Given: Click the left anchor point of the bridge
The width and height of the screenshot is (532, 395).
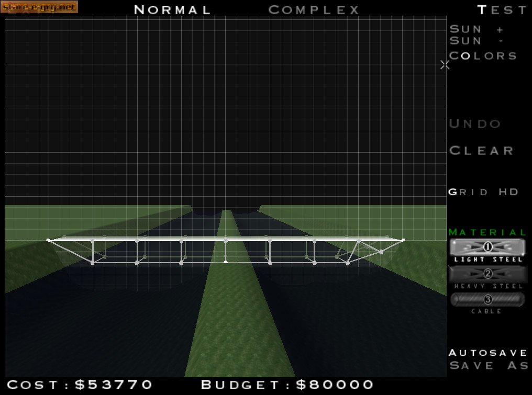Looking at the screenshot, I should tap(48, 240).
